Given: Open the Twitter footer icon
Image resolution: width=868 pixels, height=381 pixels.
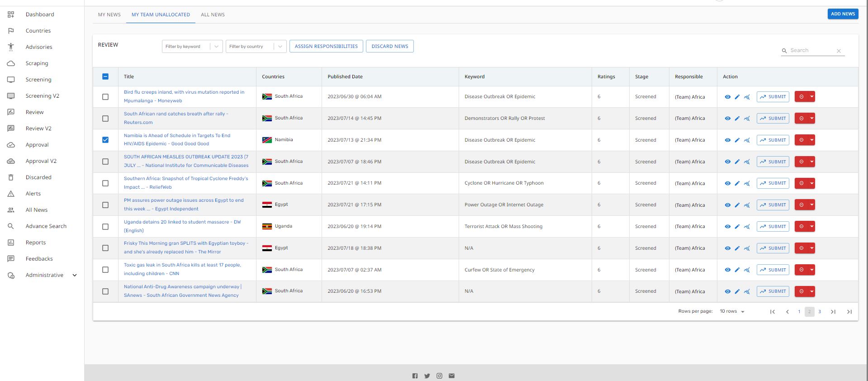Looking at the screenshot, I should (427, 376).
